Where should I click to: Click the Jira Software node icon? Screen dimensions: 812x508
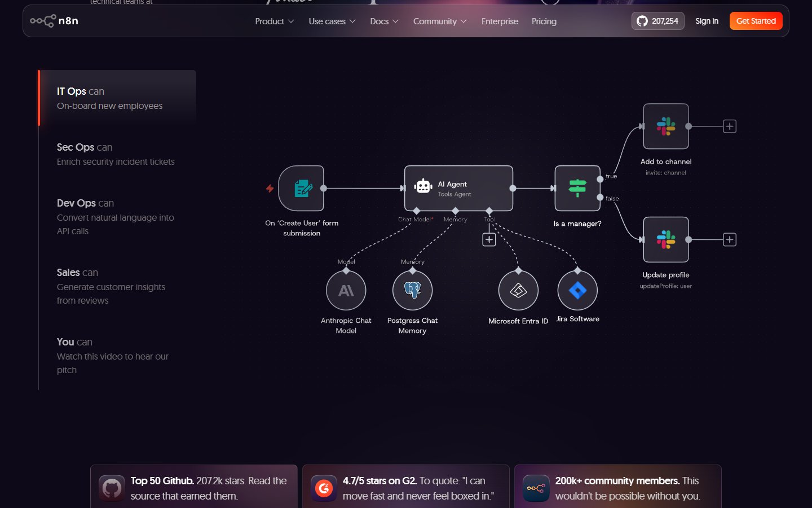click(x=577, y=290)
